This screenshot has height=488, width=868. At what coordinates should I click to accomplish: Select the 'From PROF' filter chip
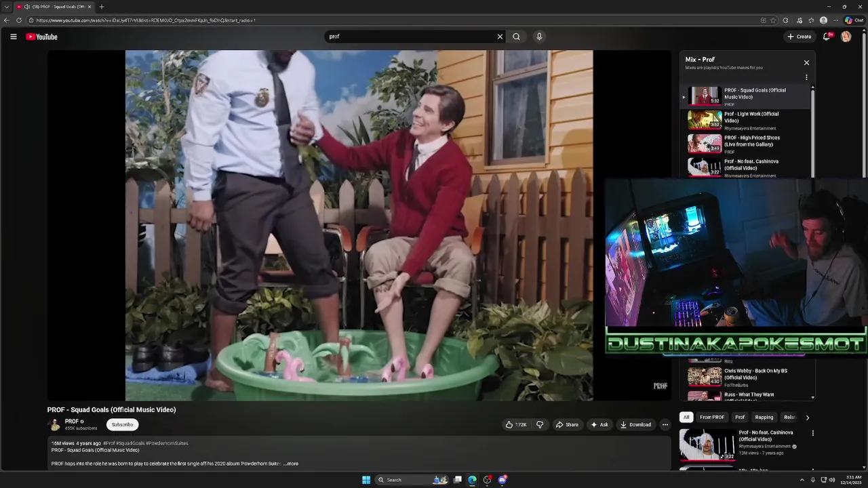pos(712,418)
